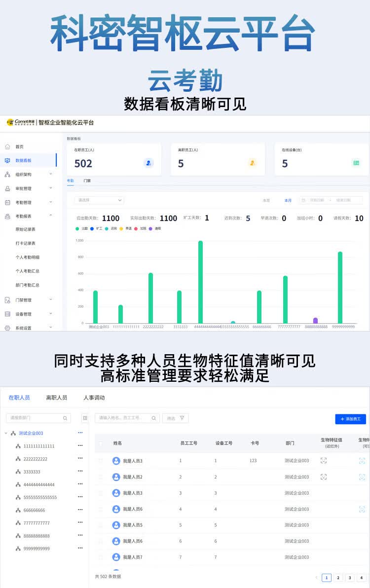The width and height of the screenshot is (370, 588).
Task: Expand the 审批管理 sidebar menu chevron
Action: click(51, 188)
